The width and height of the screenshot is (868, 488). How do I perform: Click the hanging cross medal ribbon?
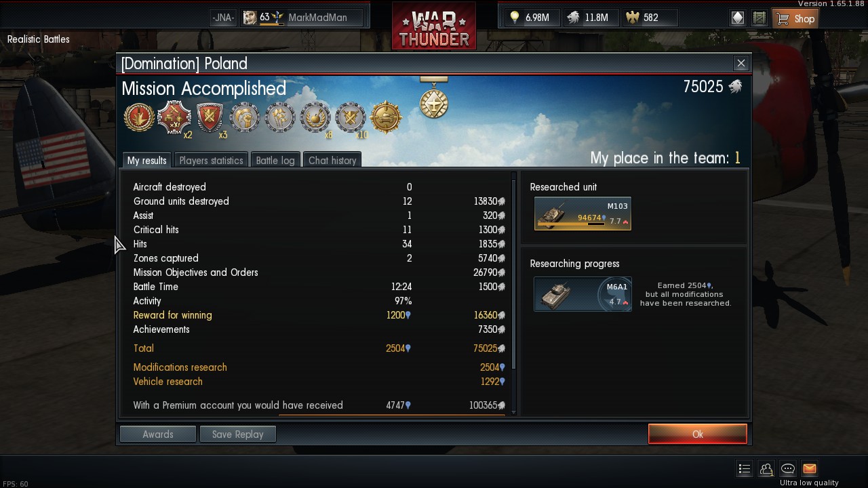433,98
